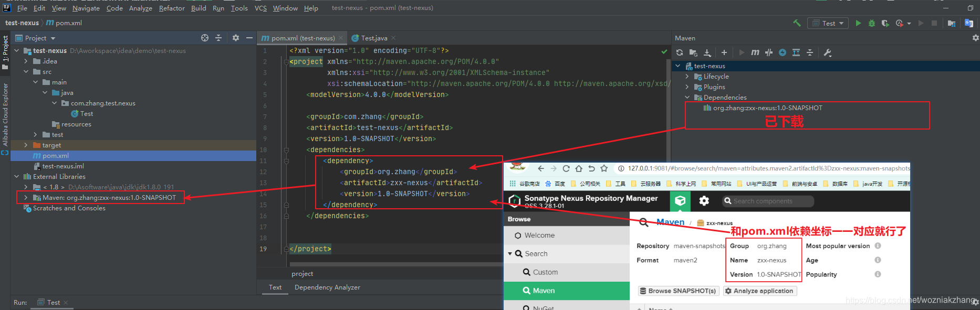Open Project panel gear settings
Screen dimensions: 980x310
236,38
